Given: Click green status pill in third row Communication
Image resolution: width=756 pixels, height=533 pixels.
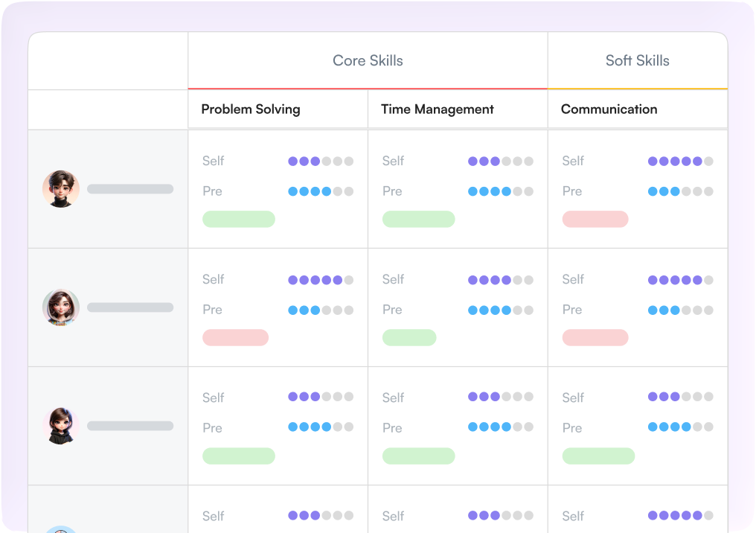Looking at the screenshot, I should coord(598,456).
